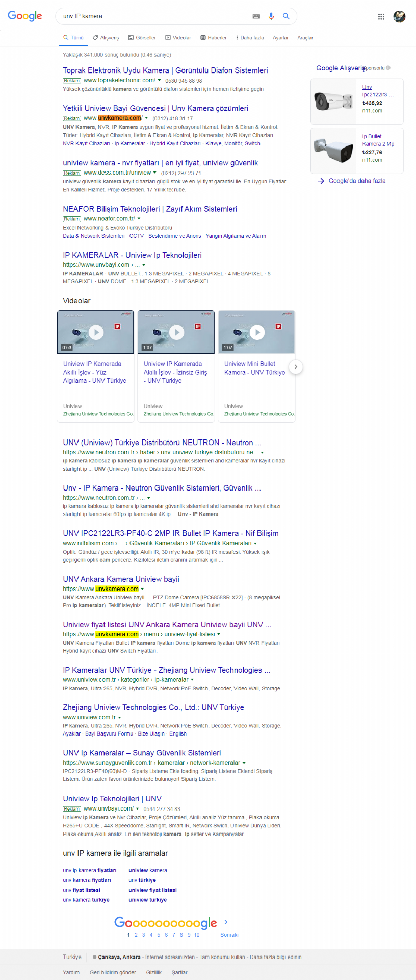The image size is (416, 980).
Task: Select related search unv türkiye
Action: (142, 880)
